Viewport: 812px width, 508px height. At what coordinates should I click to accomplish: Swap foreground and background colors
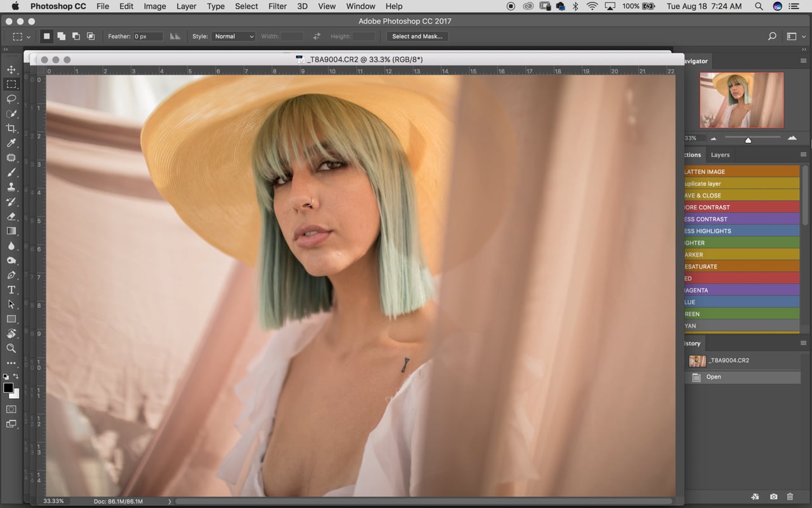pos(16,377)
